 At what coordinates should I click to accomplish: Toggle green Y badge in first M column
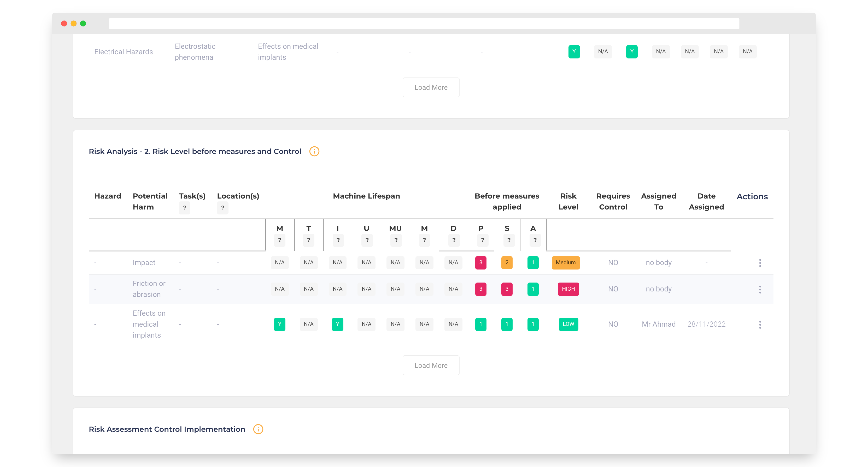[x=279, y=324]
